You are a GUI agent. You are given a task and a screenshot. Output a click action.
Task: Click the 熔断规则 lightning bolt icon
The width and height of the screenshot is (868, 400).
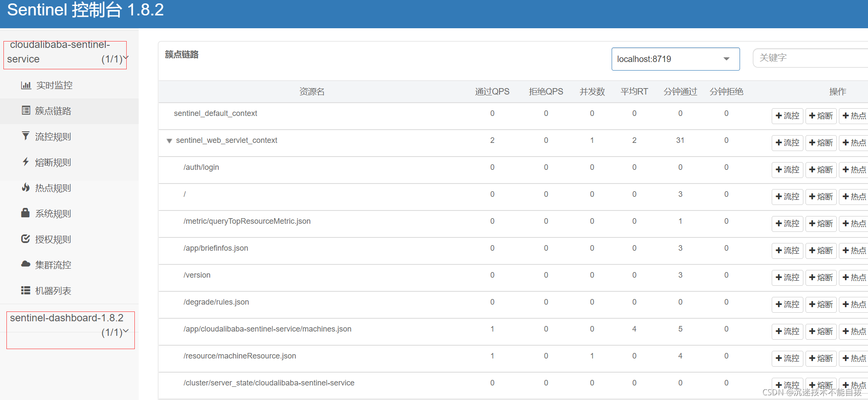26,162
